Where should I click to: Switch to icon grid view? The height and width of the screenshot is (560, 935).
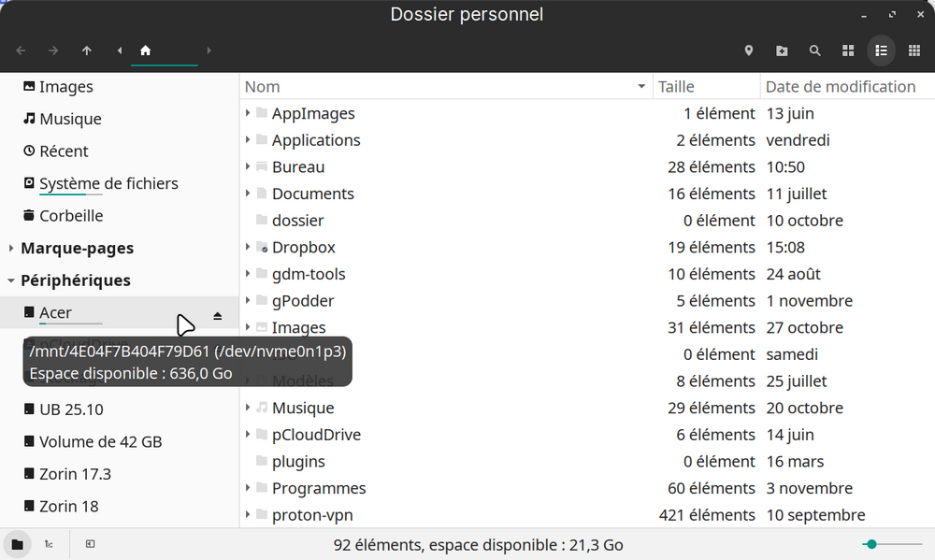848,50
